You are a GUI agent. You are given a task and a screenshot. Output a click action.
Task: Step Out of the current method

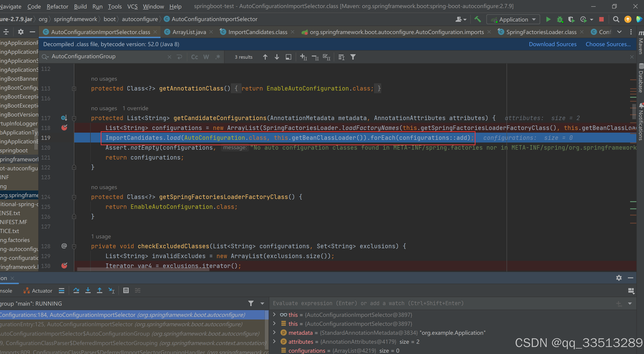click(x=100, y=290)
